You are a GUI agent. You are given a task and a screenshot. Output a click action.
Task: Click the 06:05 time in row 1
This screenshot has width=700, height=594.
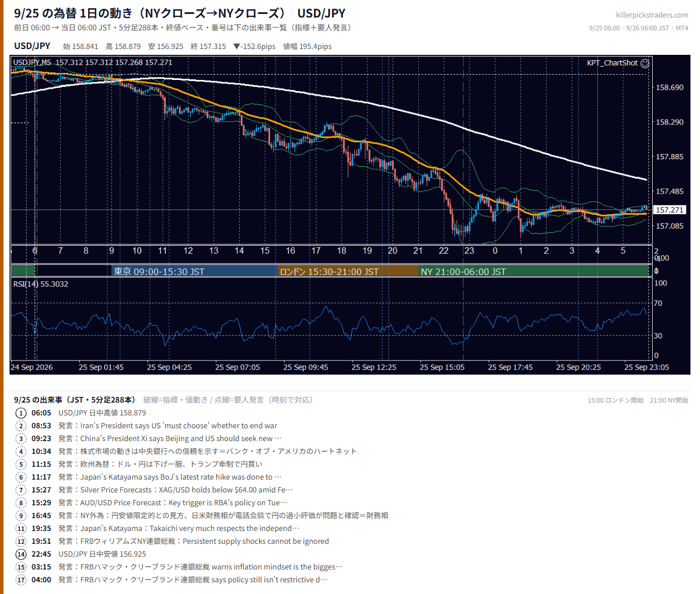coord(41,413)
